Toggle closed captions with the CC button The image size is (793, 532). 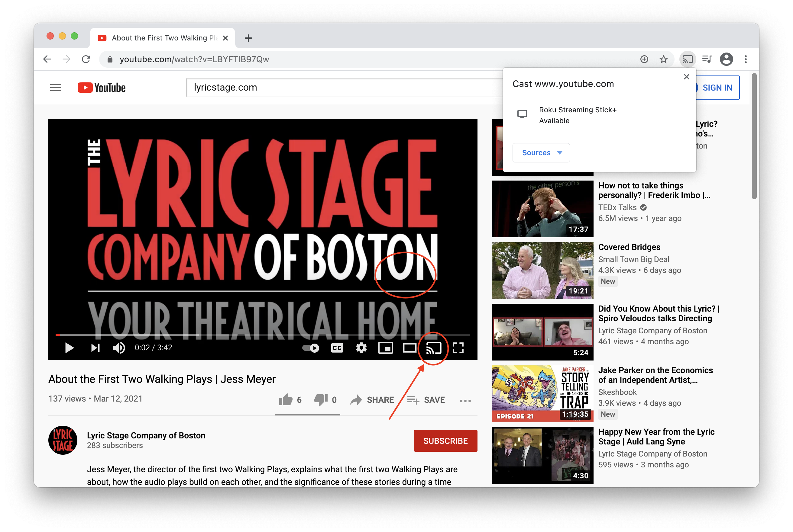pos(337,348)
